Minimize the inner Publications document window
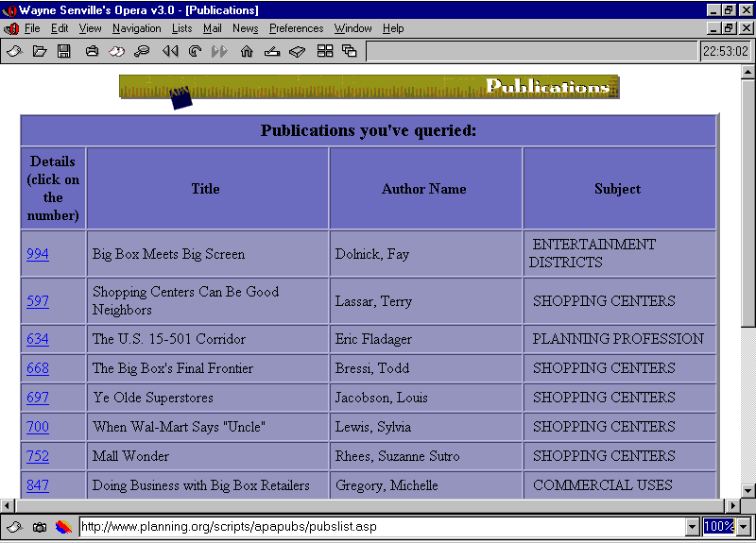Screen dimensions: 756x543 (714, 28)
